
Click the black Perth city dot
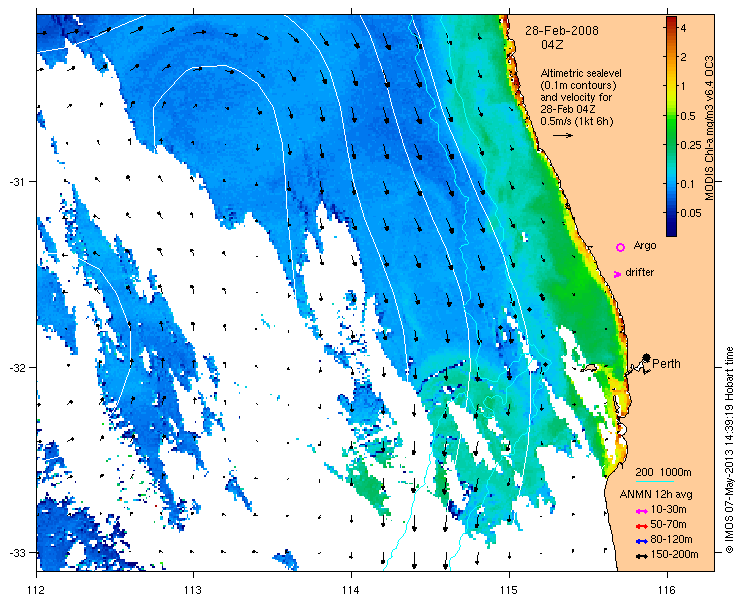(646, 357)
